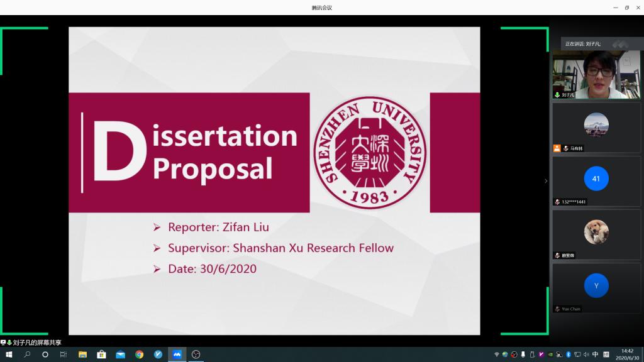The height and width of the screenshot is (362, 644).
Task: Collapse the participant video sidebar arrow
Action: 545,181
